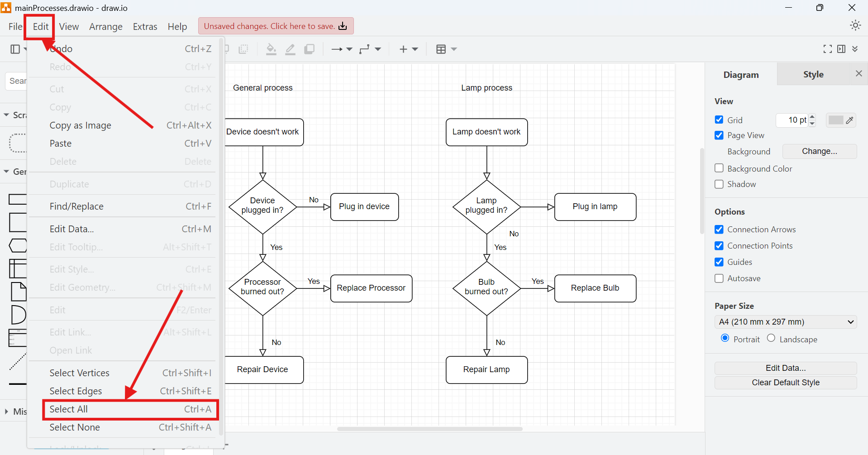
Task: Click the Fullscreen icon at top right
Action: click(x=828, y=49)
